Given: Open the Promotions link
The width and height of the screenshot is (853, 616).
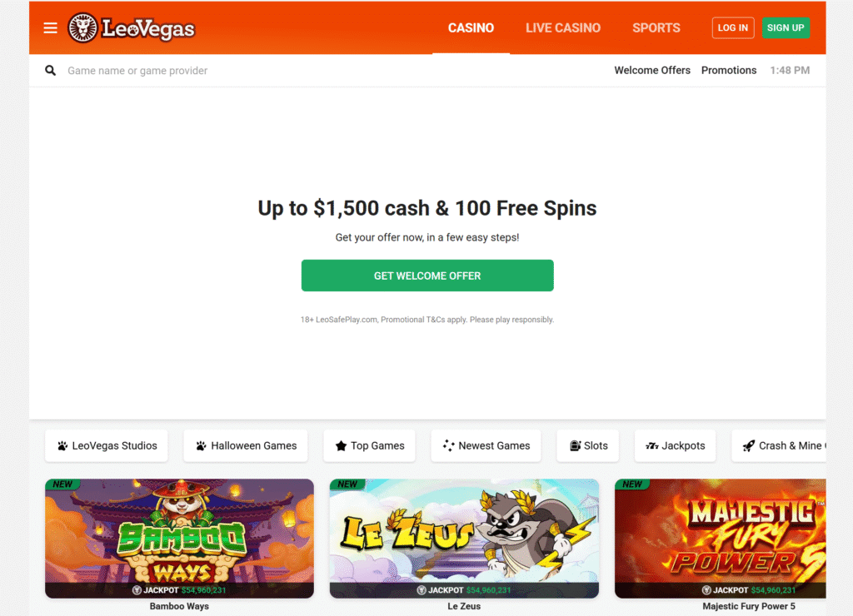Looking at the screenshot, I should click(x=728, y=70).
